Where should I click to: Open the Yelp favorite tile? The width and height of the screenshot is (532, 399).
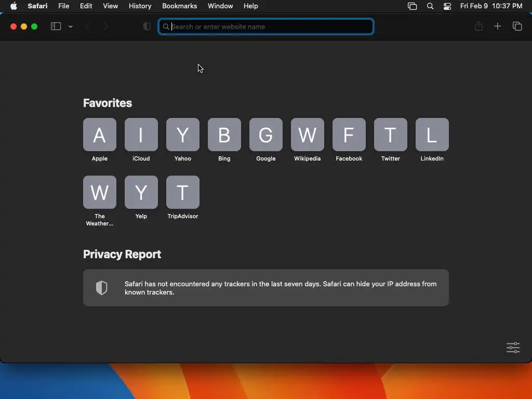tap(141, 192)
